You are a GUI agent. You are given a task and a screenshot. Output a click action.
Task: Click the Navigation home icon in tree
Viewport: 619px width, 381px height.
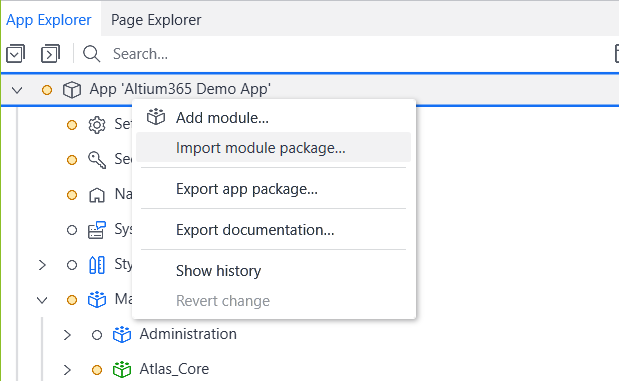[97, 195]
